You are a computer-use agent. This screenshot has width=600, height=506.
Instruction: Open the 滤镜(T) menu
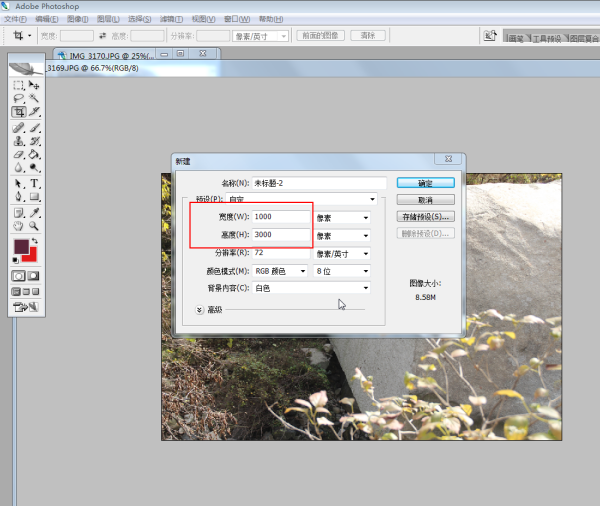[171, 19]
